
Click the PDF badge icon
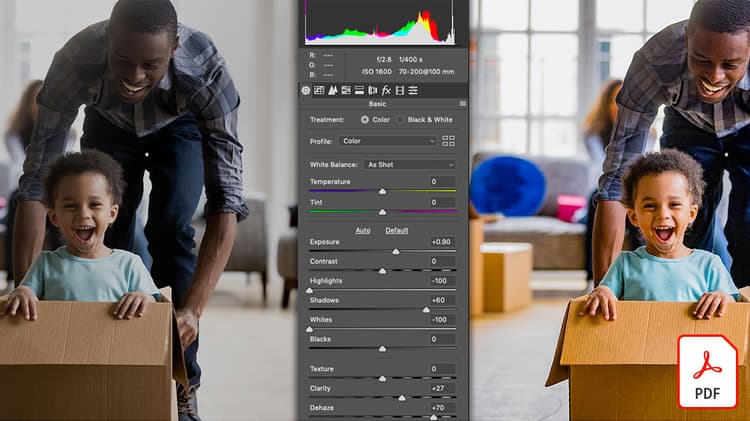coord(707,372)
